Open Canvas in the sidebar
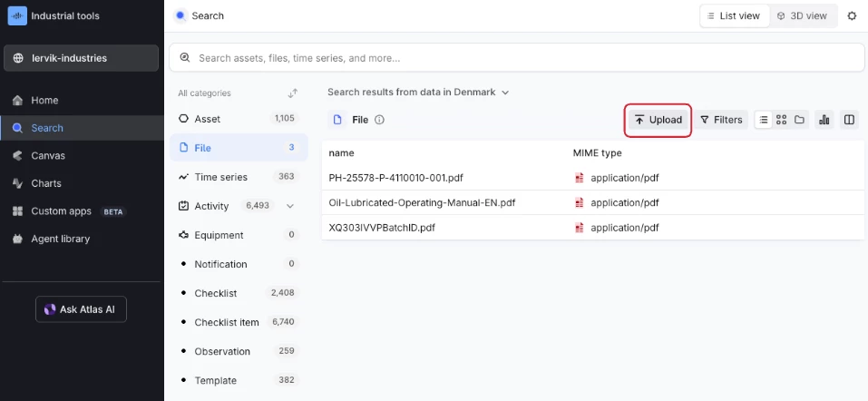The width and height of the screenshot is (868, 401). pyautogui.click(x=48, y=155)
